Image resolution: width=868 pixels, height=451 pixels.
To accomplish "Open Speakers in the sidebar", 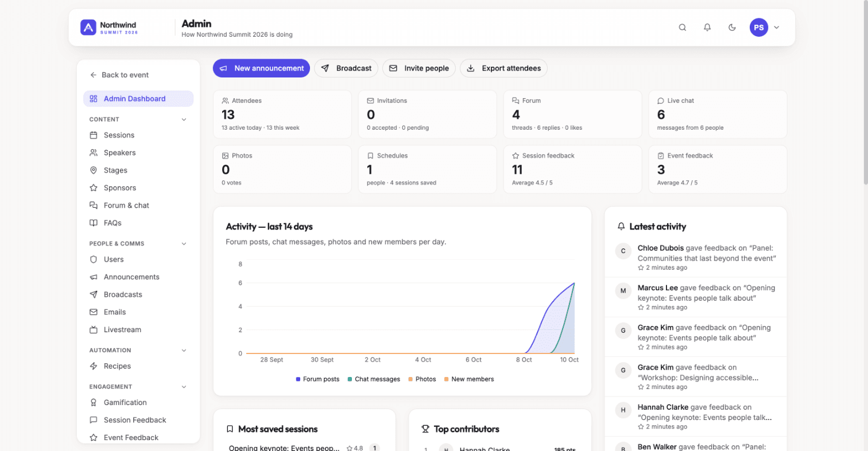I will pyautogui.click(x=138, y=153).
